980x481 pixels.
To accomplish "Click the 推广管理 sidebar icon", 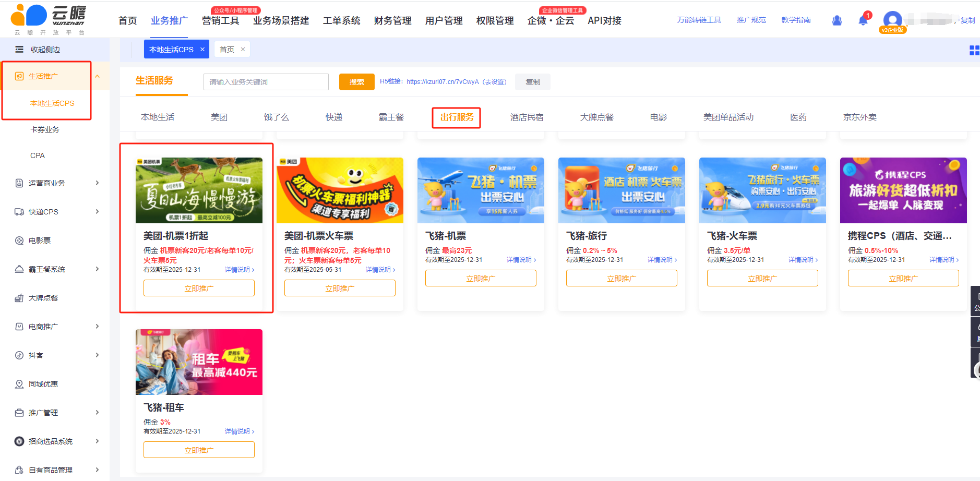I will point(19,413).
